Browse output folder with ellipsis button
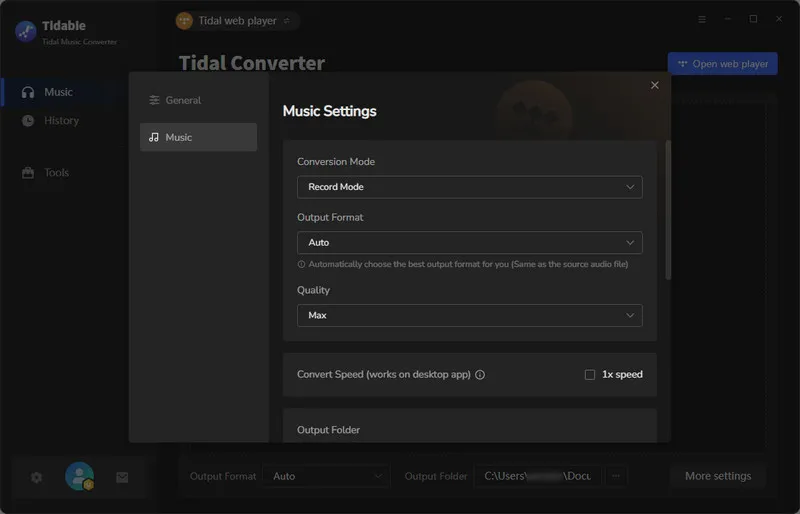 click(616, 476)
